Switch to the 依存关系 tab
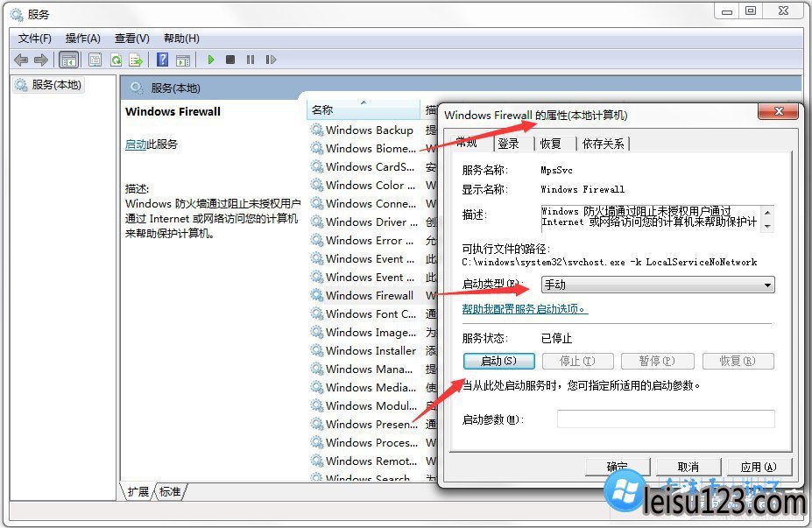812x528 pixels. point(604,144)
